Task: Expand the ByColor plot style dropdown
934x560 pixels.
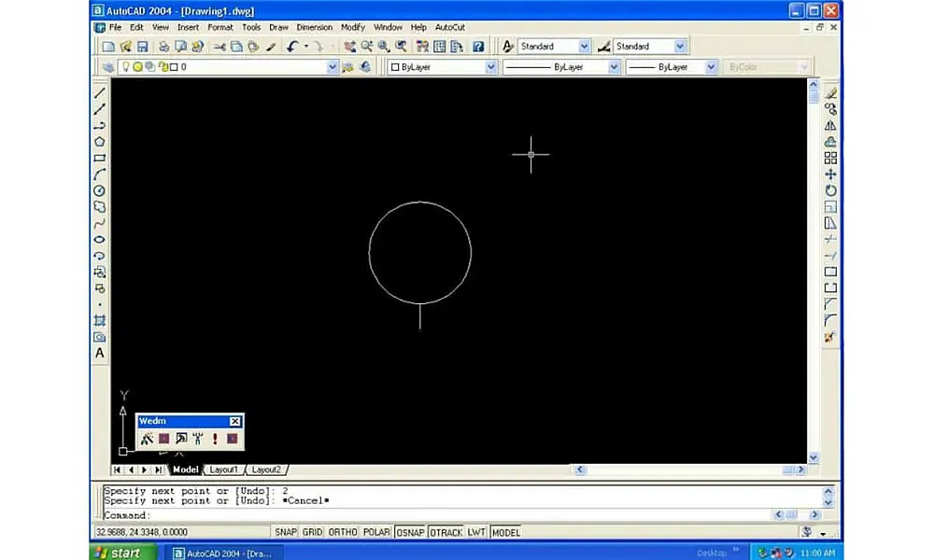Action: coord(803,67)
